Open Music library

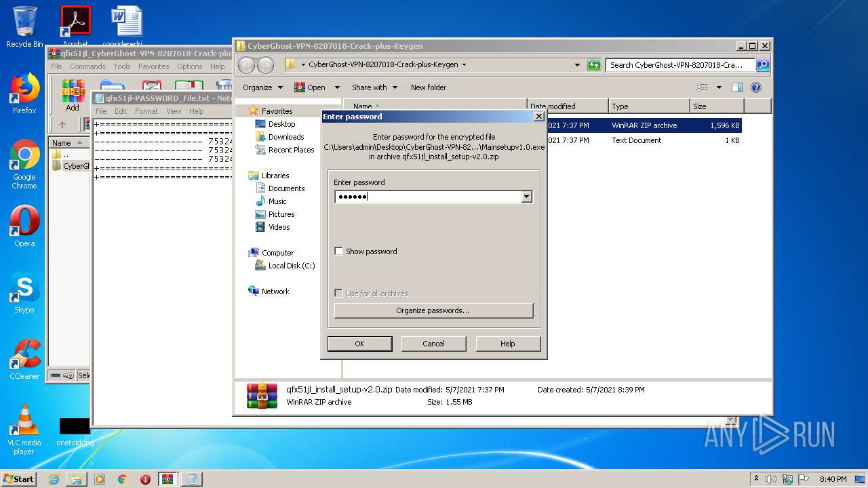(x=277, y=201)
